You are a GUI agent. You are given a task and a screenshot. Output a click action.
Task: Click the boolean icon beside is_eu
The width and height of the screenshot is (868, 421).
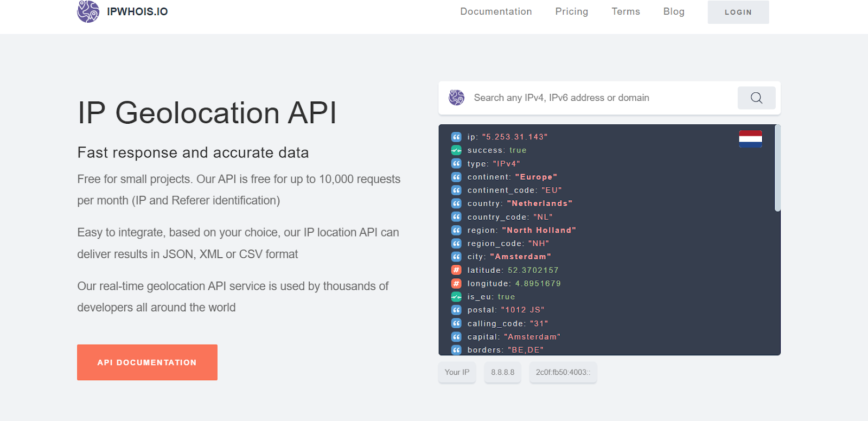point(456,297)
